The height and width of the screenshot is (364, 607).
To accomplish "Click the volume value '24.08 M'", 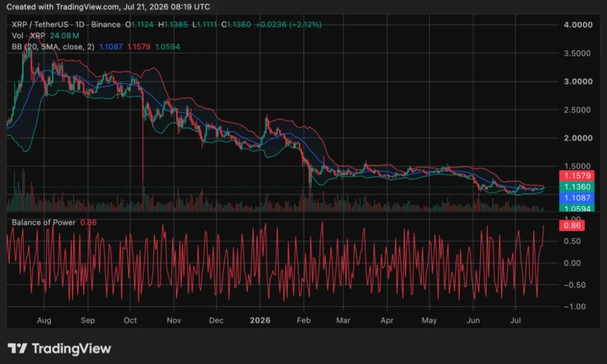I will point(64,36).
